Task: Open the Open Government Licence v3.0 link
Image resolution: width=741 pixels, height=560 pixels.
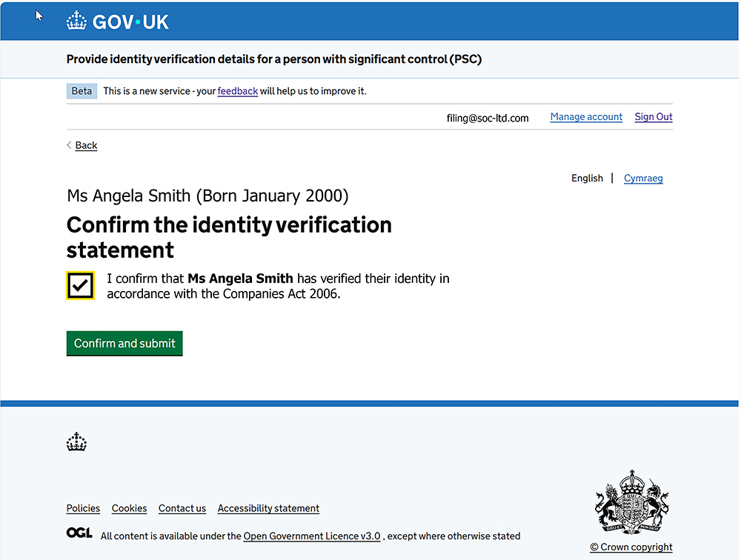Action: tap(312, 536)
